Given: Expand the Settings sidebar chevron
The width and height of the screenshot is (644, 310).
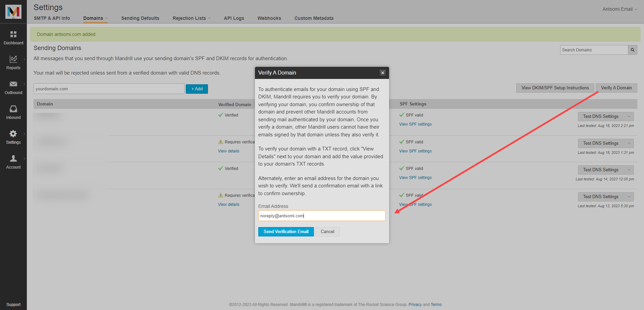Looking at the screenshot, I should pos(24,134).
